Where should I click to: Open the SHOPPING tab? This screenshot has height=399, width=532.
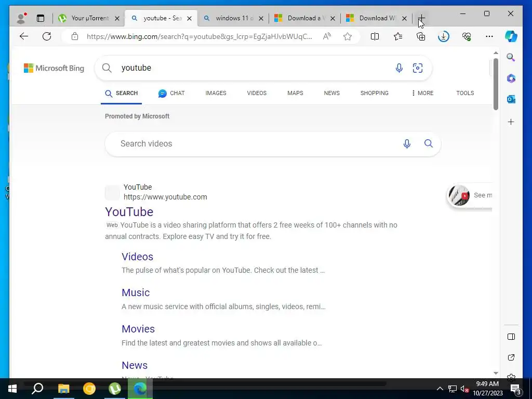click(374, 93)
